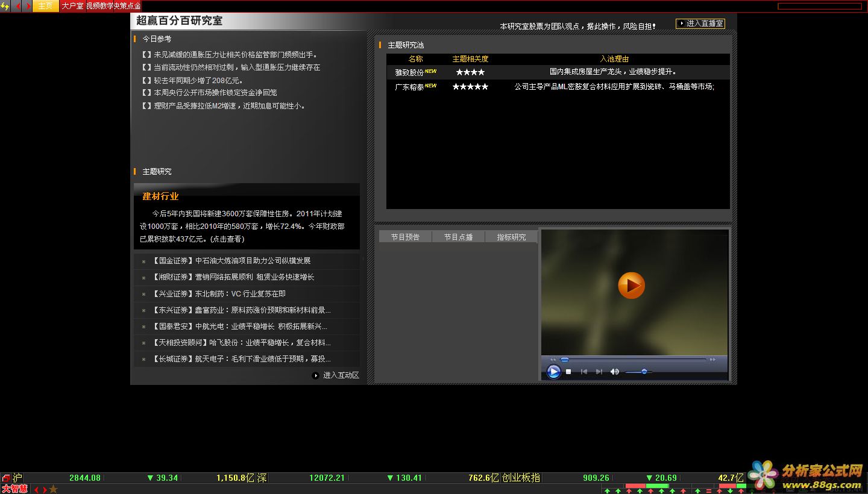
Task: Open 兴业证券 东北制药 report
Action: [x=219, y=294]
